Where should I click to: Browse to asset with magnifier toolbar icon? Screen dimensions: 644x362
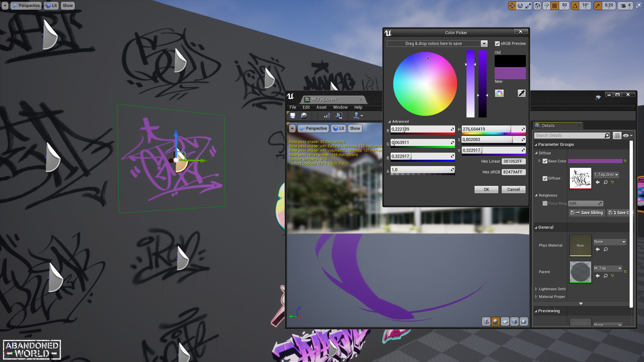[x=304, y=116]
